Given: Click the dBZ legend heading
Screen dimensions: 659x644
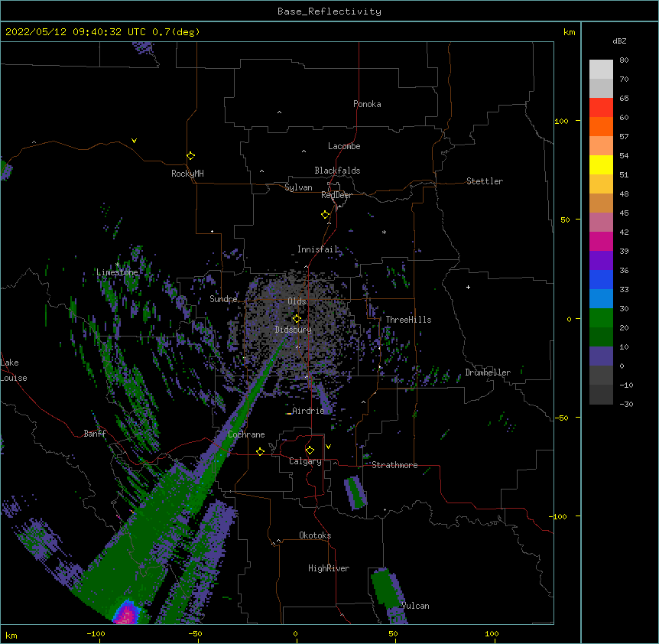Looking at the screenshot, I should coord(619,41).
